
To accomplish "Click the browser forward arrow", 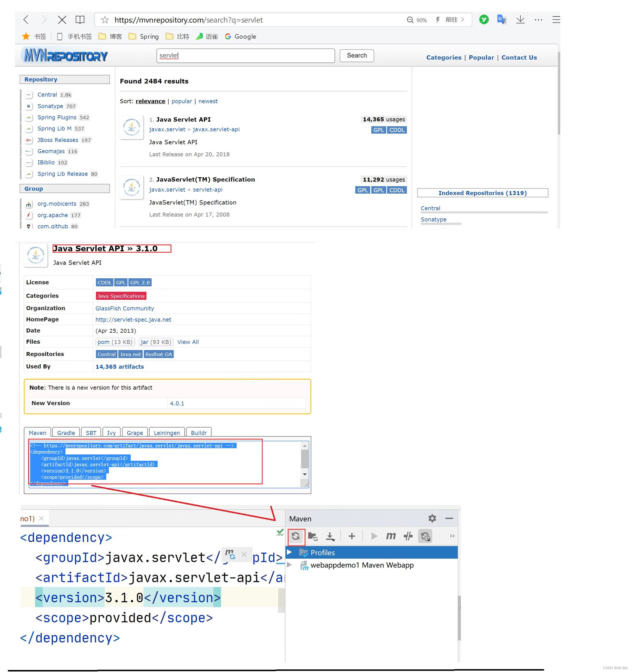I will [x=44, y=20].
